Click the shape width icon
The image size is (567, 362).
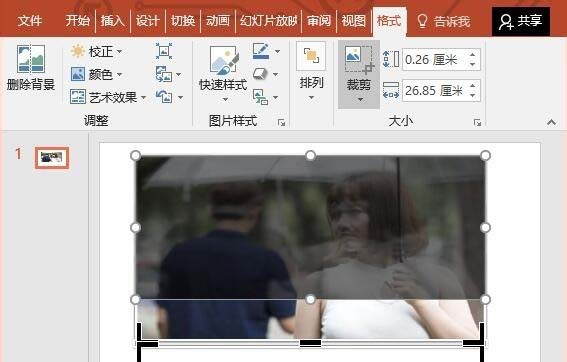(391, 90)
